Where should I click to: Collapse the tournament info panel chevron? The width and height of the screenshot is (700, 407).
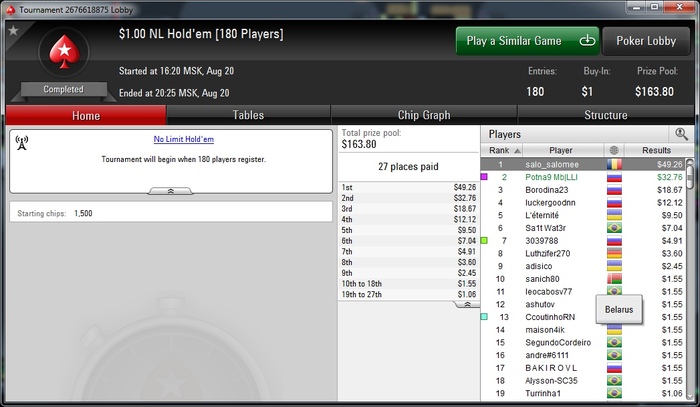click(x=171, y=191)
